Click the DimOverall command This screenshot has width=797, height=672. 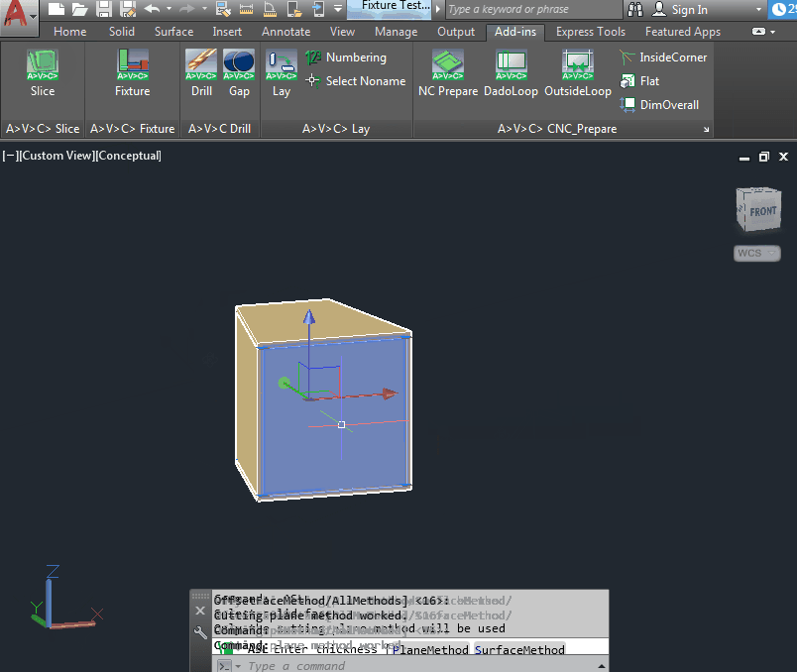[x=659, y=105]
